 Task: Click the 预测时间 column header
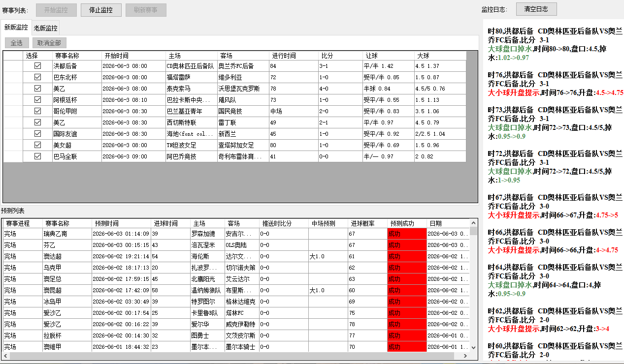(x=121, y=223)
